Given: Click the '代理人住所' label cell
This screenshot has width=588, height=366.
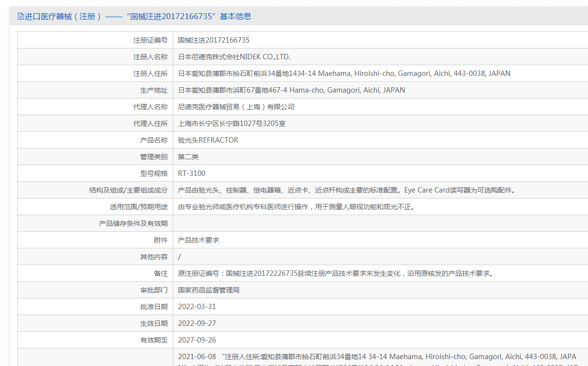Looking at the screenshot, I should point(95,123).
